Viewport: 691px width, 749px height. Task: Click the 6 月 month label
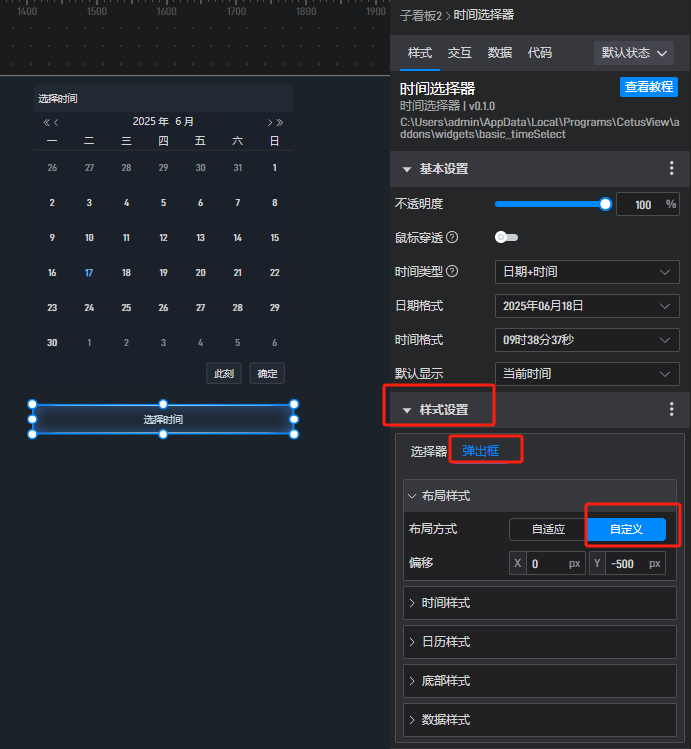184,121
